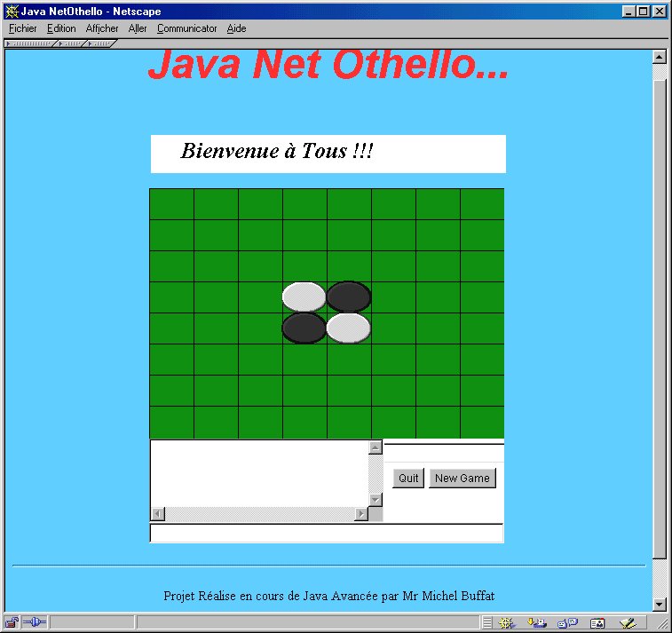Start a New Game

tap(462, 478)
